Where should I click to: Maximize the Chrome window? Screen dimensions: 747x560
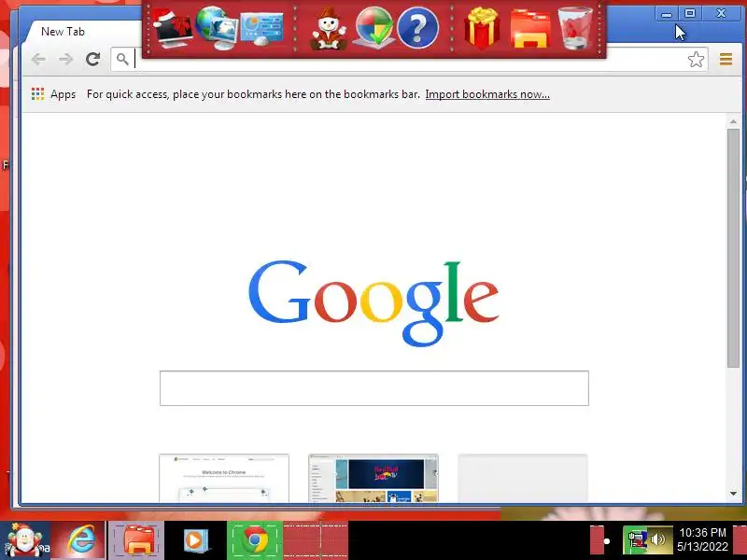pos(690,14)
